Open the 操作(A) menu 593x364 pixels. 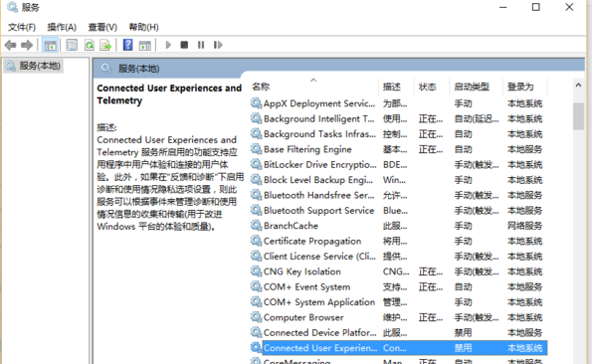(x=62, y=27)
